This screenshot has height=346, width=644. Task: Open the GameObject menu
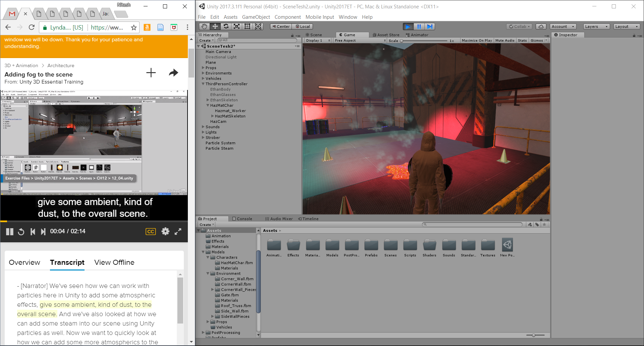[256, 17]
